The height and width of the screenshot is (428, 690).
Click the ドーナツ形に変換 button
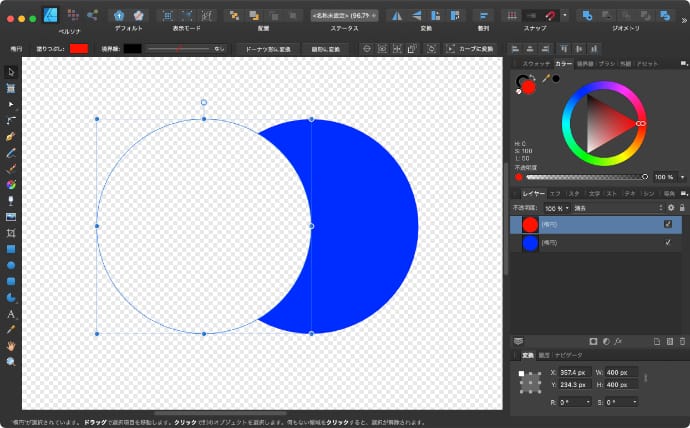268,48
